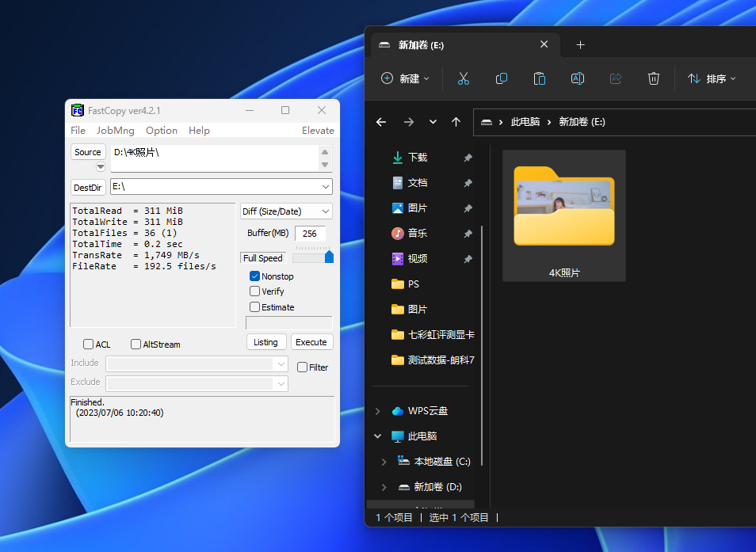
Task: Expand the WPS云盘 tree node
Action: pos(377,411)
